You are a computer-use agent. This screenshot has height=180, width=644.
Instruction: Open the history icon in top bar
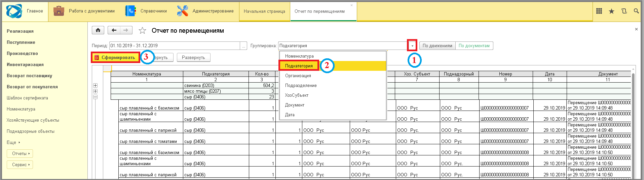(x=624, y=11)
